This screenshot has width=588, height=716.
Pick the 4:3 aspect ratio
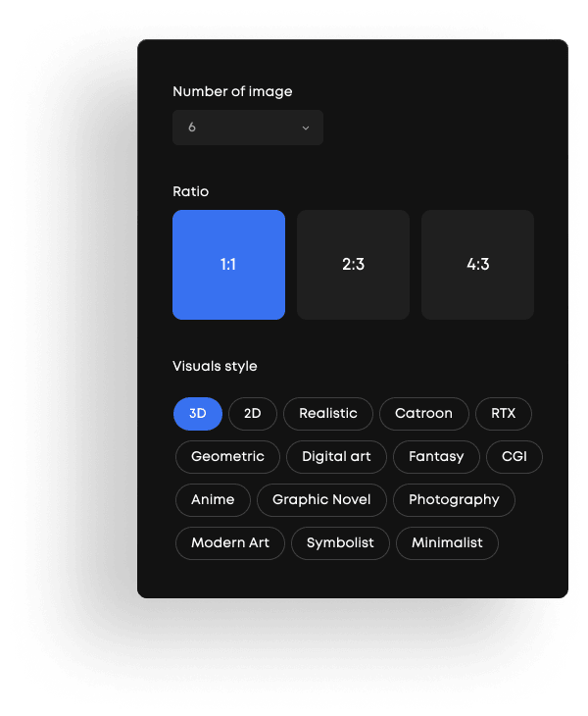(x=477, y=265)
